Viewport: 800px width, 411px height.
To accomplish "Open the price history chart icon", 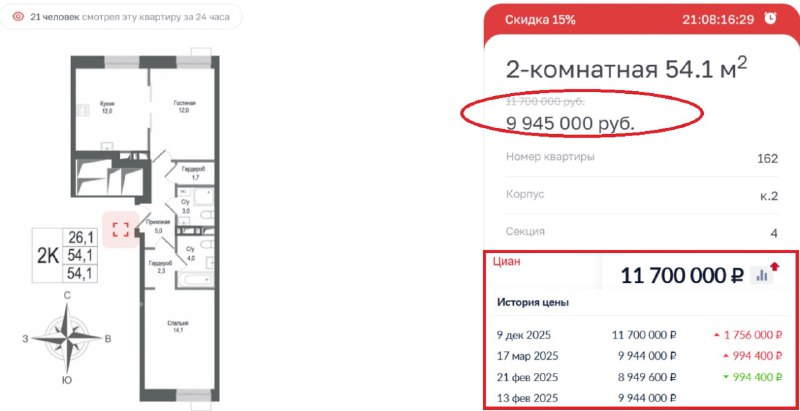I will click(x=762, y=274).
